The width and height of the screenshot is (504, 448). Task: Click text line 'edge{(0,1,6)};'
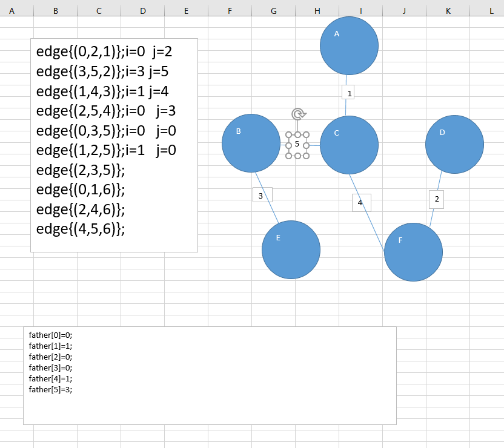pos(81,189)
